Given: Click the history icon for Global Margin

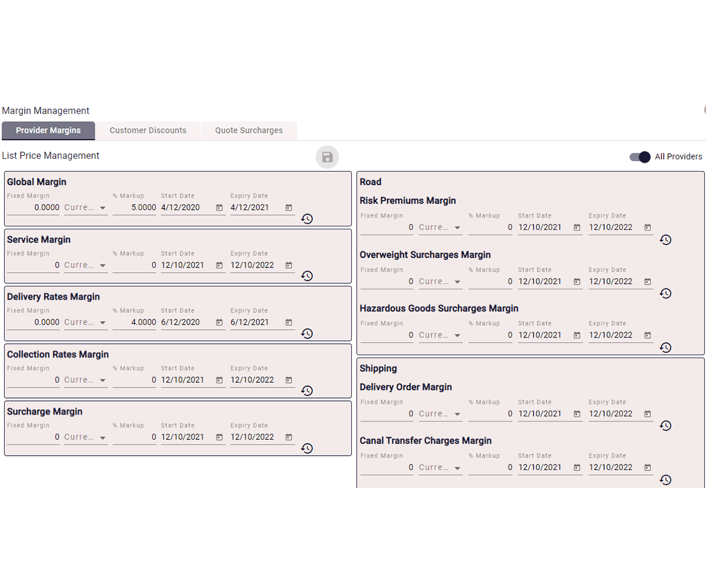Looking at the screenshot, I should tap(307, 219).
